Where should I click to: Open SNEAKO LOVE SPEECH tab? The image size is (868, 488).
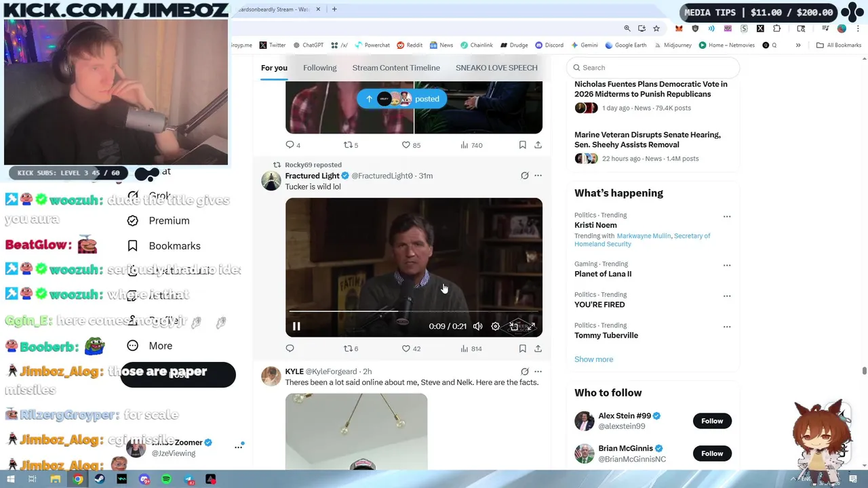point(496,68)
